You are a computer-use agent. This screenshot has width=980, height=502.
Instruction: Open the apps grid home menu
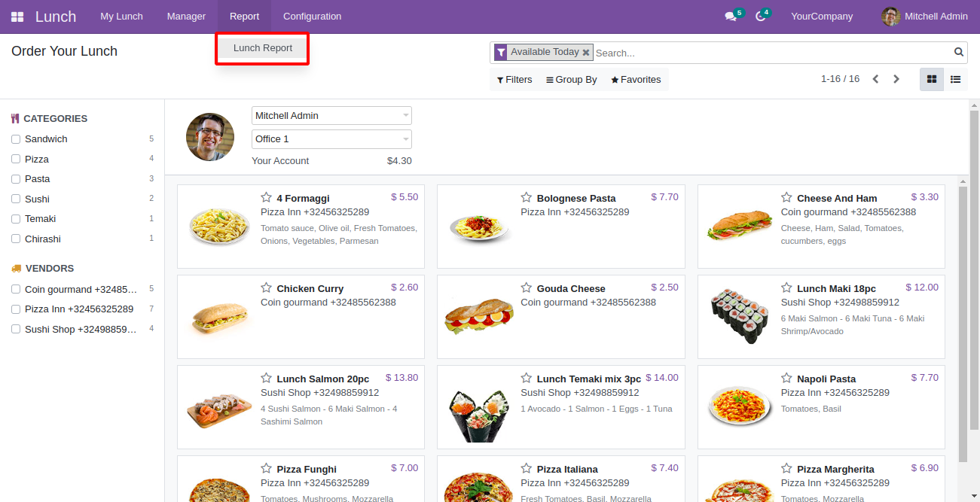coord(17,17)
